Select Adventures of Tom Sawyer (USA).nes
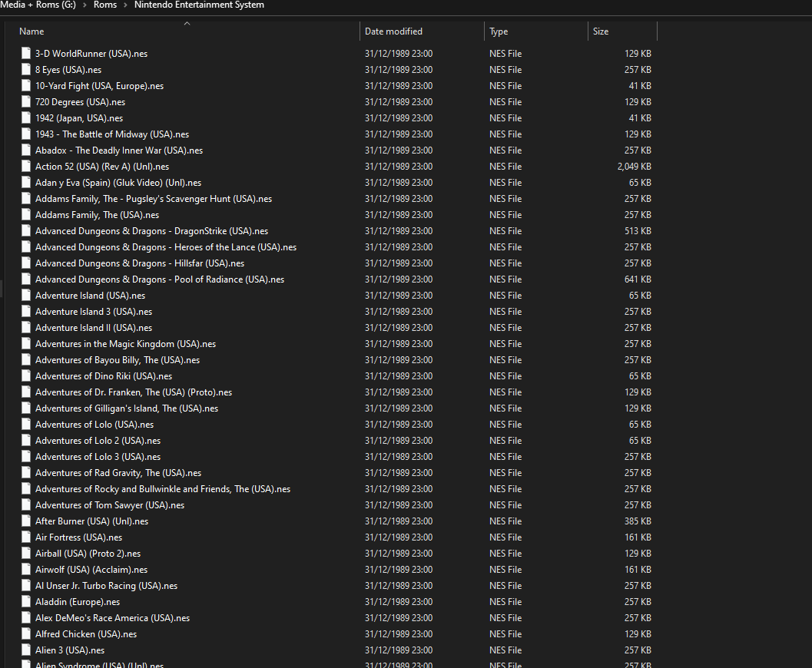 [x=110, y=504]
